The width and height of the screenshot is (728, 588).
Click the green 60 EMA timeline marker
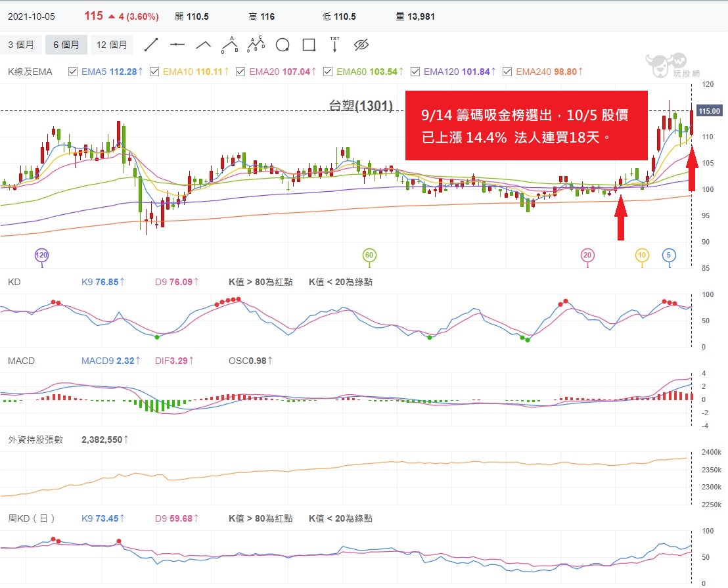click(x=369, y=256)
